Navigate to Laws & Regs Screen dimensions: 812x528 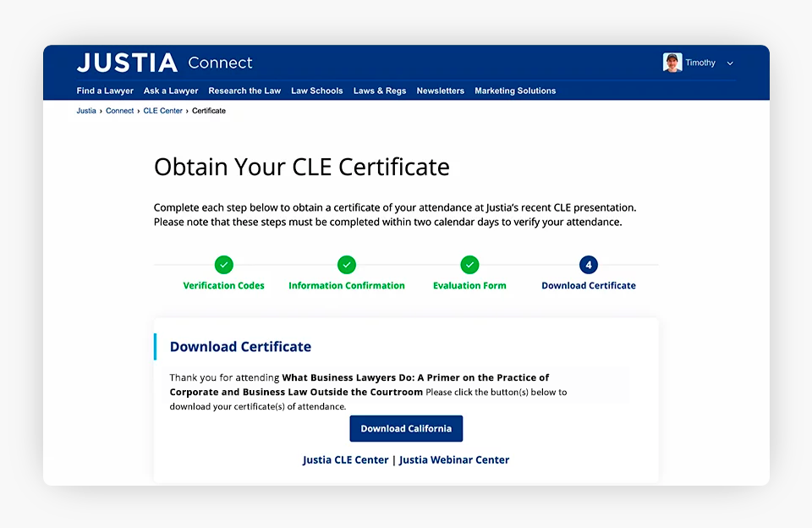pyautogui.click(x=380, y=91)
